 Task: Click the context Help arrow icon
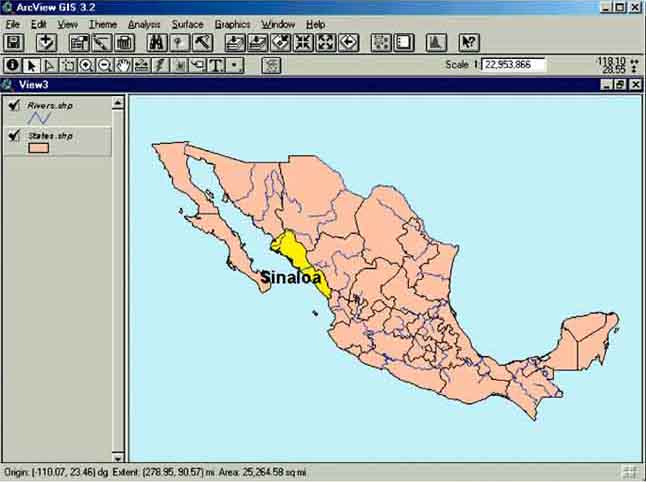tap(469, 42)
